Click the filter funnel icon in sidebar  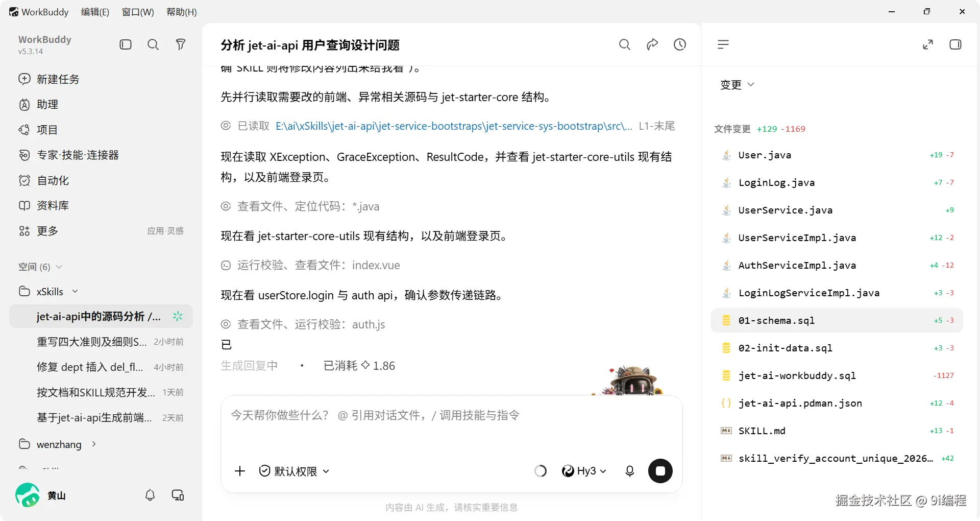point(180,44)
